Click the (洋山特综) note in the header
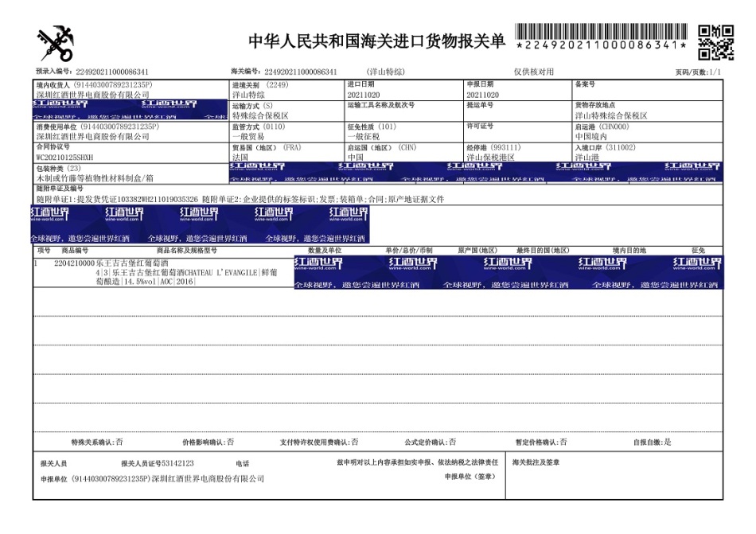 pos(386,72)
